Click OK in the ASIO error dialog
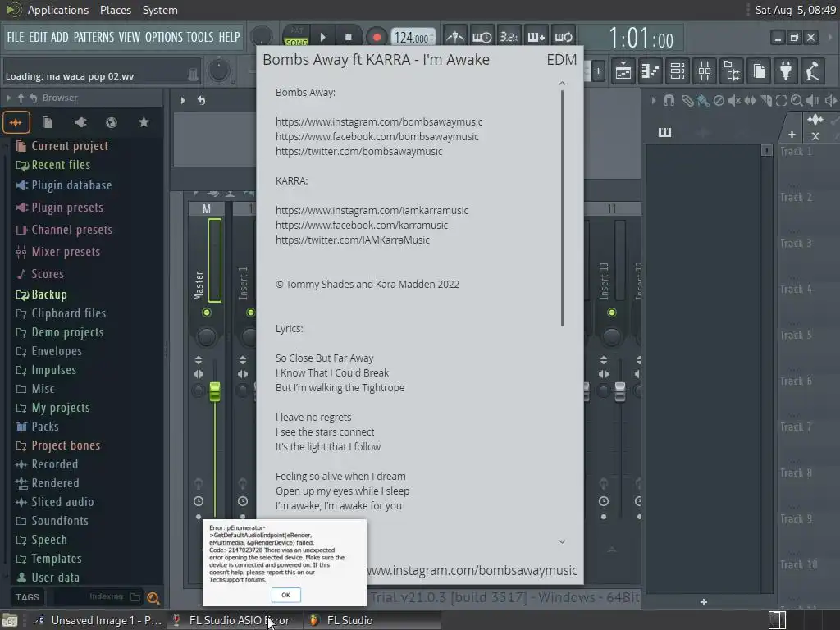Viewport: 840px width, 630px height. point(286,595)
